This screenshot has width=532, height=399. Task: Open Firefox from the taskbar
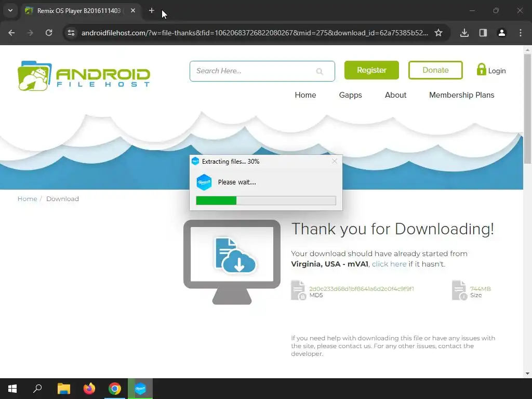tap(89, 389)
